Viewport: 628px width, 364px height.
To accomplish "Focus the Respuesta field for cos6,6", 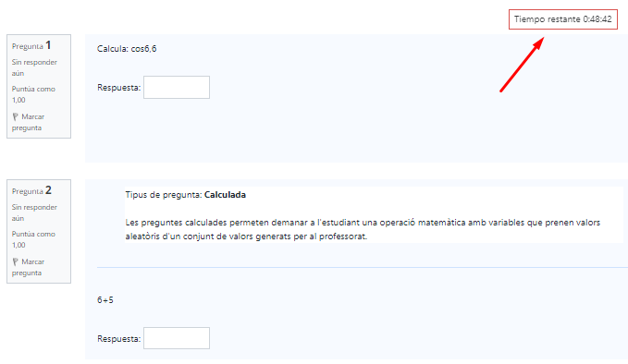I will pyautogui.click(x=177, y=87).
